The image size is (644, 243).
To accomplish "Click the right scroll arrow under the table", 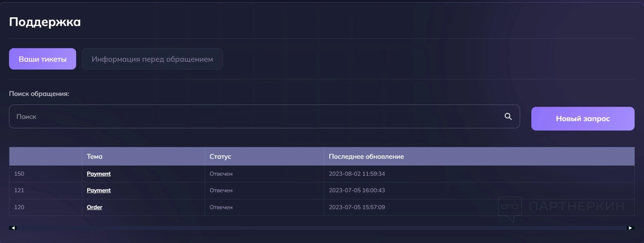I will point(630,228).
